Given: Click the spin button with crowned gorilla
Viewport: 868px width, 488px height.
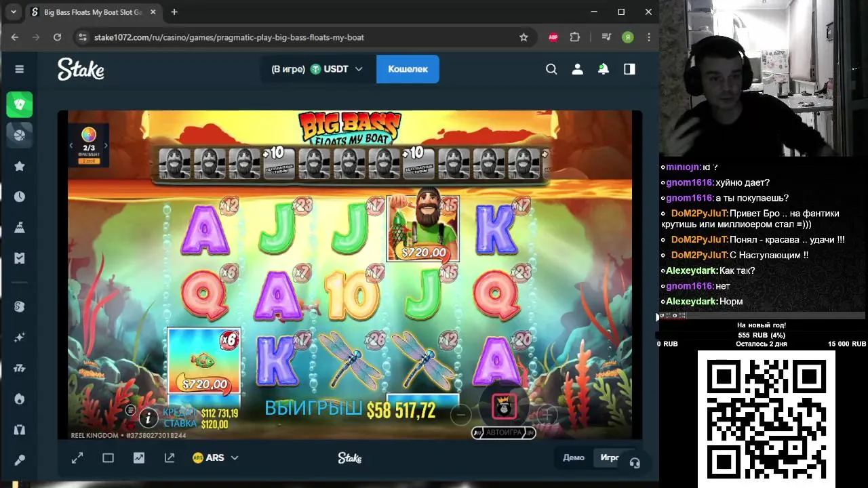Looking at the screenshot, I should coord(504,407).
